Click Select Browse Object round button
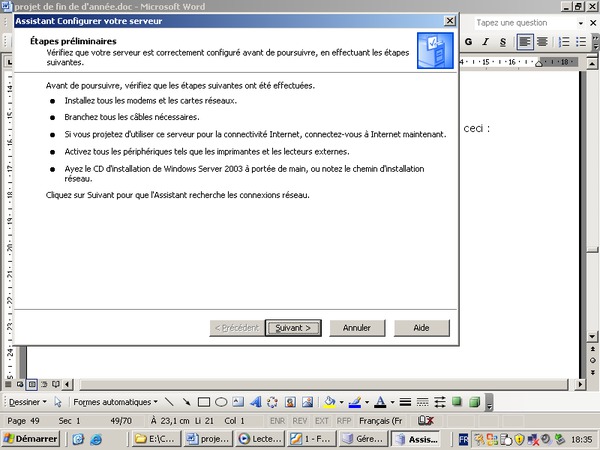Image resolution: width=600 pixels, height=450 pixels. pos(592,360)
